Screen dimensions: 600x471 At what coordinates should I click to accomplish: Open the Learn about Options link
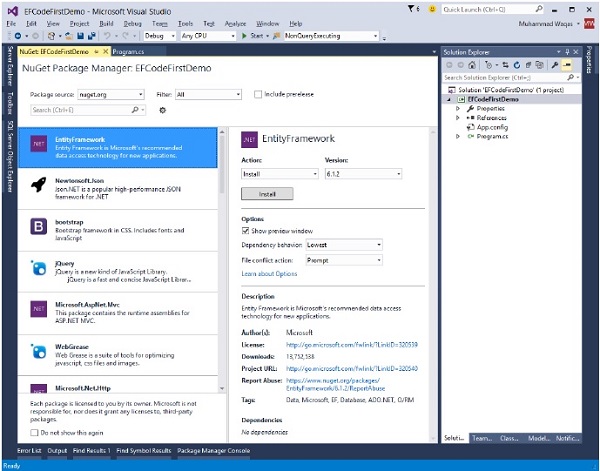click(269, 274)
